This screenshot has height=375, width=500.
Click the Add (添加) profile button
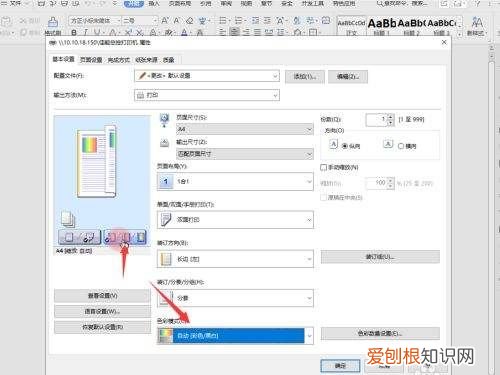[x=305, y=77]
